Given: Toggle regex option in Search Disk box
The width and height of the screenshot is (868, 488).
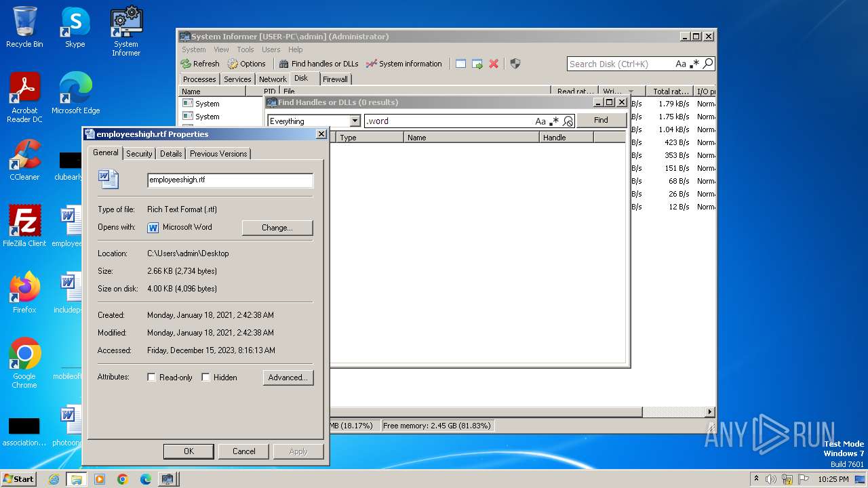Looking at the screenshot, I should (x=694, y=64).
